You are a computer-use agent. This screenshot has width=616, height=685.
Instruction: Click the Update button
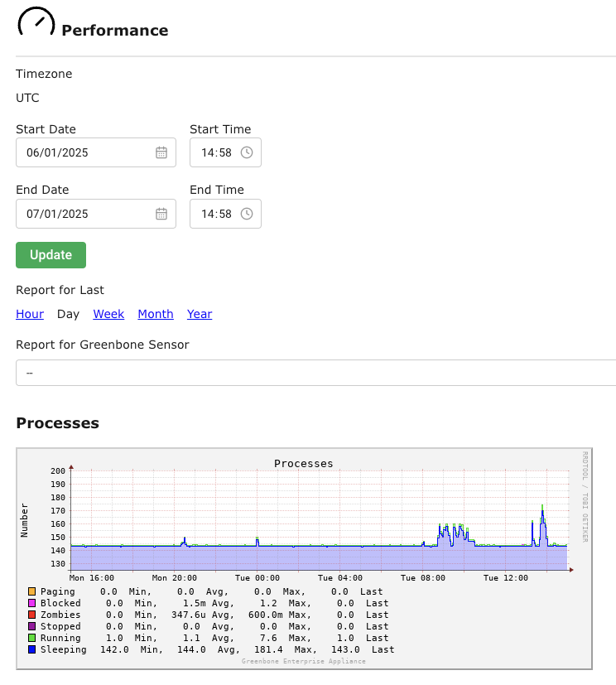tap(51, 255)
